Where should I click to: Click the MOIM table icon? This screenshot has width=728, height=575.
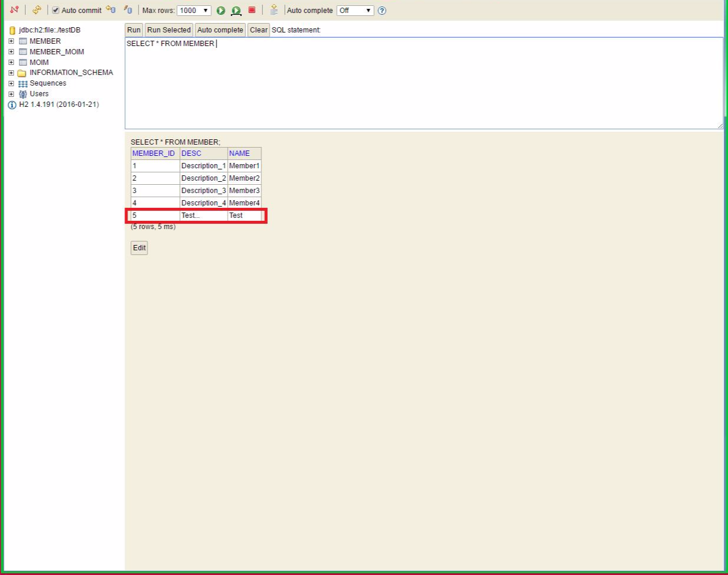click(23, 63)
